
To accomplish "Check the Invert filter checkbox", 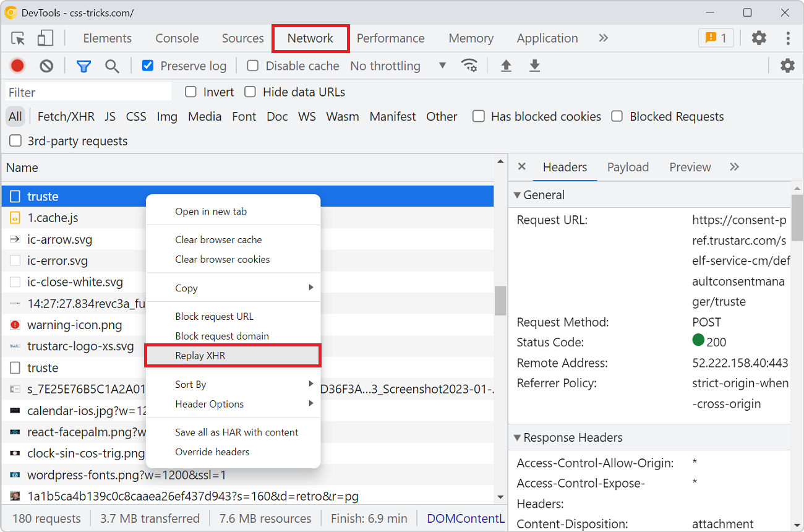I will click(190, 92).
